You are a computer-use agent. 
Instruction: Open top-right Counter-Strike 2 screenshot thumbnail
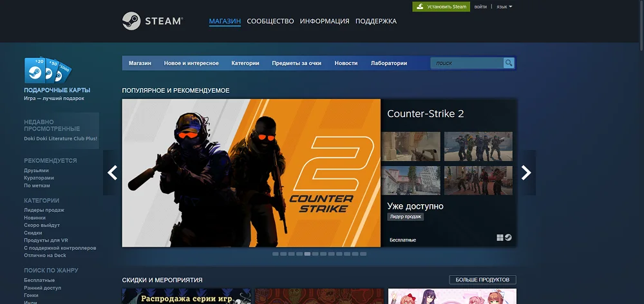click(x=478, y=146)
